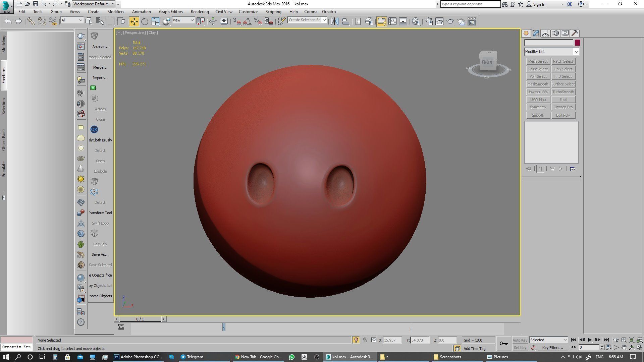Open the Graph Editors menu
The width and height of the screenshot is (644, 362).
point(171,12)
